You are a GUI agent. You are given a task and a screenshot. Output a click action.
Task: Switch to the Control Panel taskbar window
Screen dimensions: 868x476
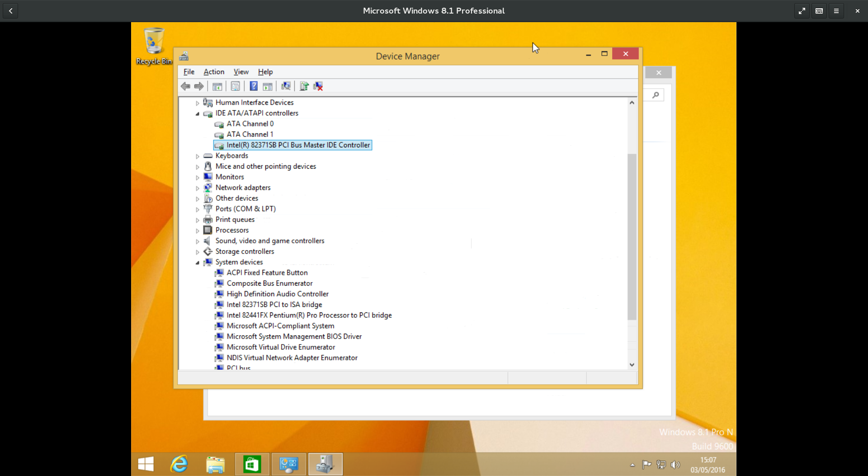click(288, 464)
